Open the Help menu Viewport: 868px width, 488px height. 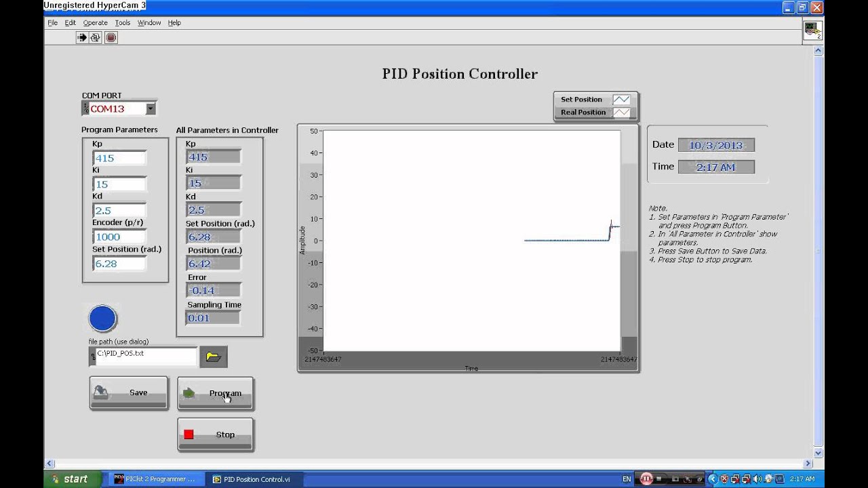point(174,22)
